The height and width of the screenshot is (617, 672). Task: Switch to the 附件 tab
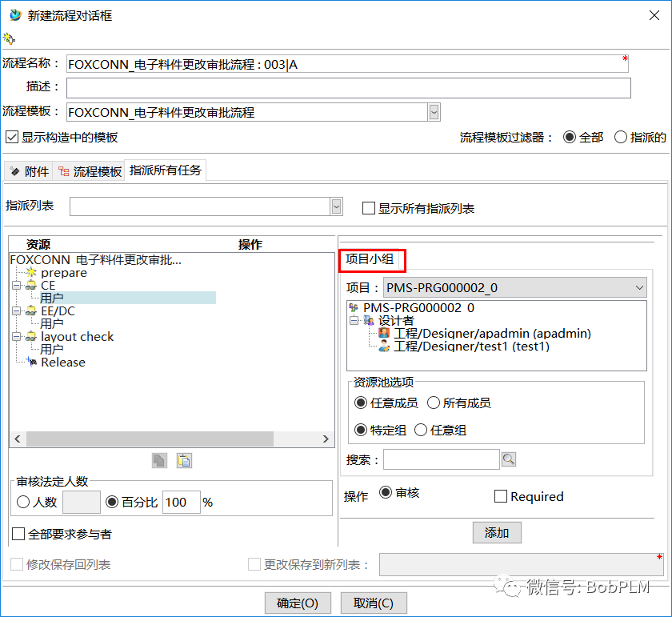point(29,171)
